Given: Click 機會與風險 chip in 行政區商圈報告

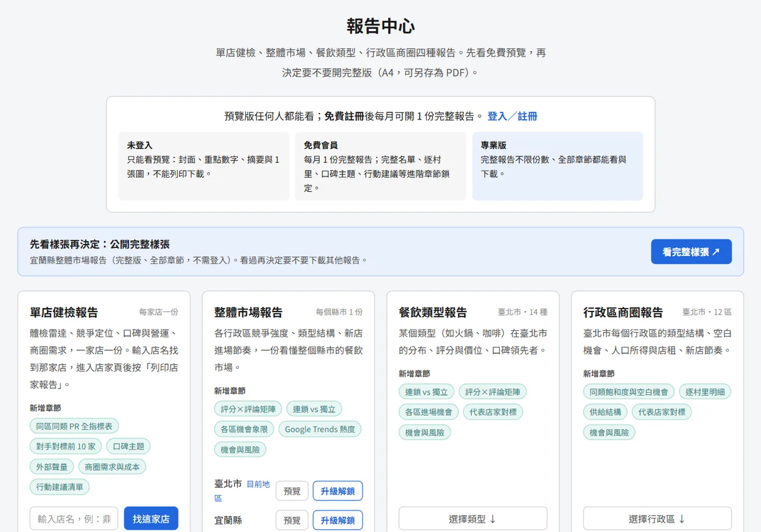Looking at the screenshot, I should pyautogui.click(x=609, y=433).
